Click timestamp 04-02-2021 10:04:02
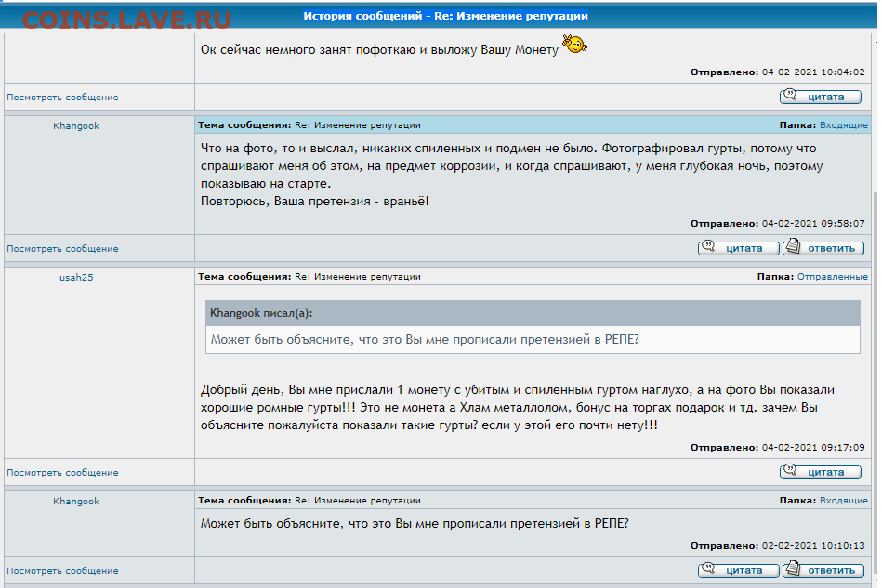 [813, 72]
